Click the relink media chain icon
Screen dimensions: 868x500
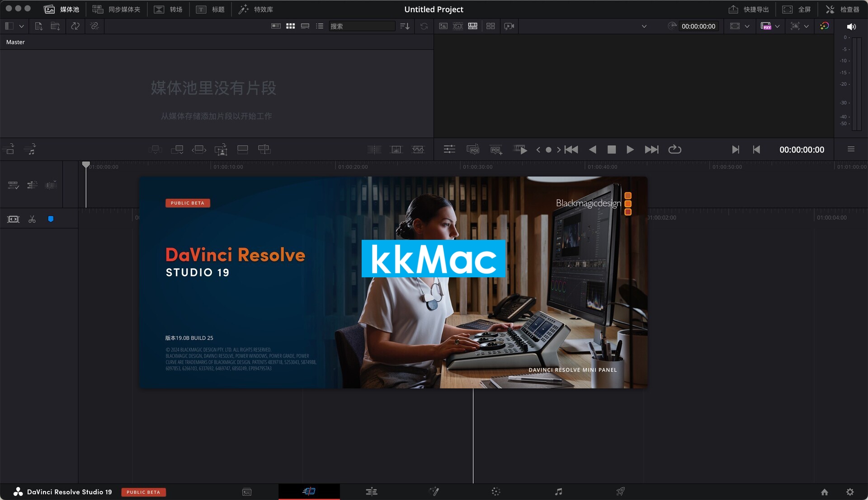(94, 26)
